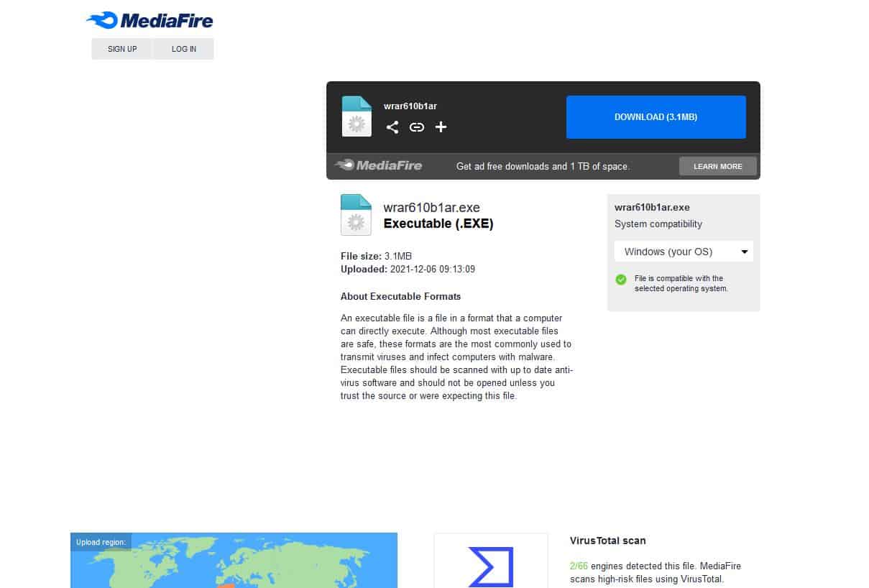Click the wrar610b1ar file name in download bar
869x588 pixels.
click(410, 106)
